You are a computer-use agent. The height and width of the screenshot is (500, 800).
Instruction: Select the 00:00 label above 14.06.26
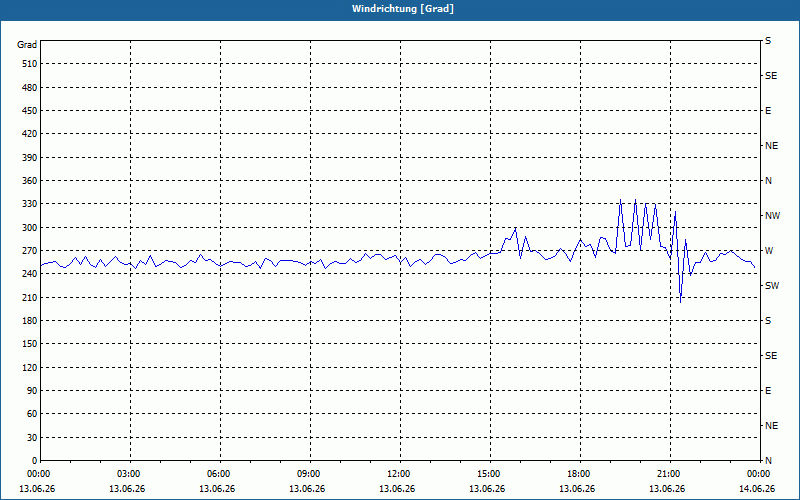pyautogui.click(x=760, y=474)
